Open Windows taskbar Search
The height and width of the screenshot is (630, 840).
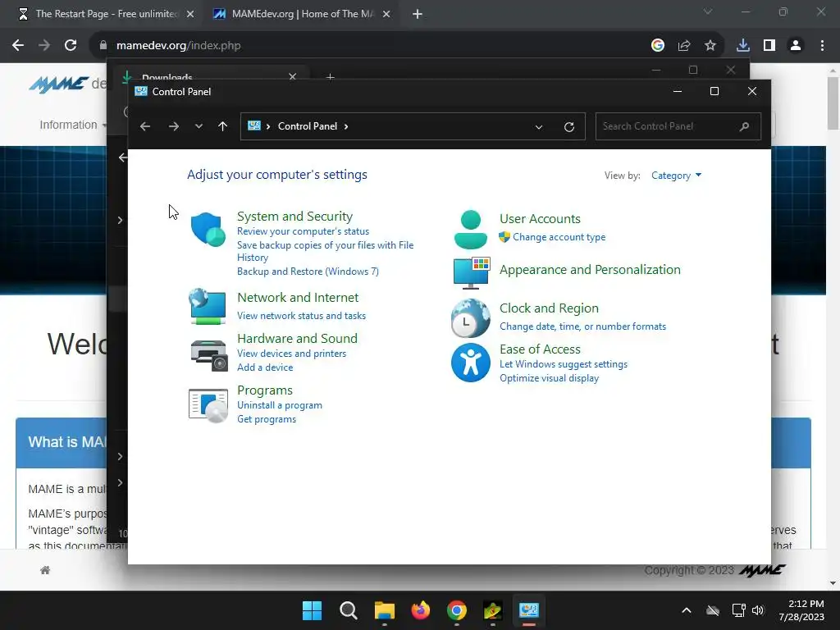tap(348, 610)
